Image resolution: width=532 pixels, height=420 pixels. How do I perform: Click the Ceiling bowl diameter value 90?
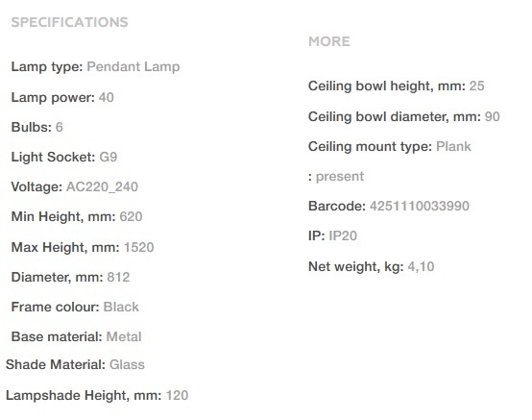[x=493, y=117]
